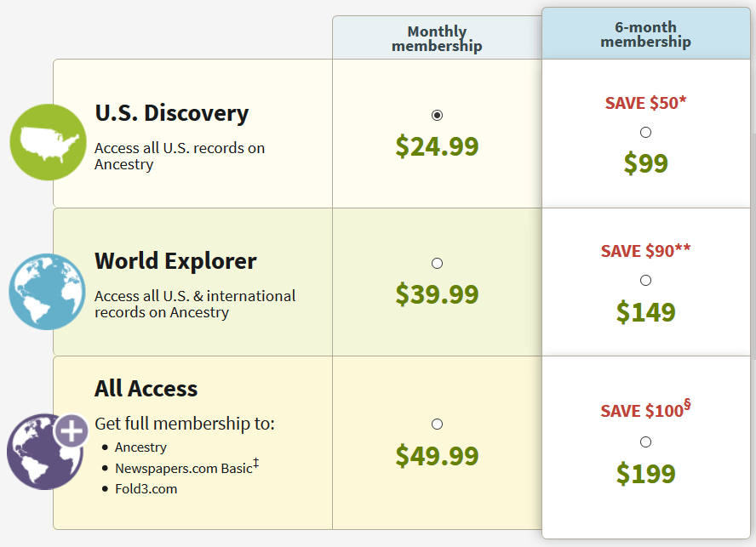
Task: Select U.S. Discovery monthly $24.99 radio
Action: pos(437,115)
